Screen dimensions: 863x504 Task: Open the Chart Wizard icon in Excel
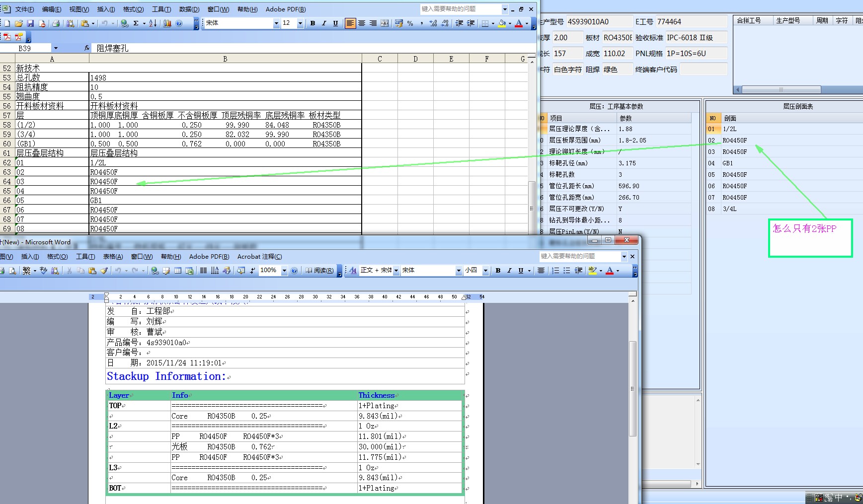point(167,23)
